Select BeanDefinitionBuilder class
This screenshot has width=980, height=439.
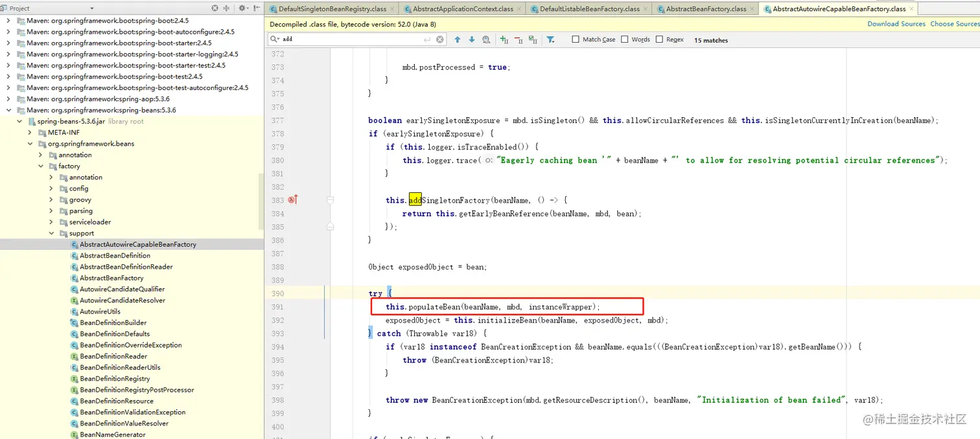tap(113, 322)
